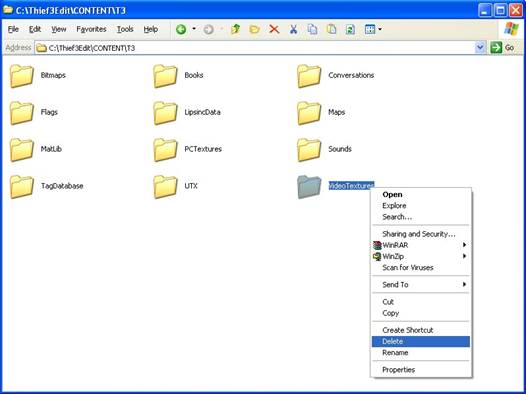Screen dimensions: 526x394
Task: Go up one folder level icon
Action: tap(235, 29)
